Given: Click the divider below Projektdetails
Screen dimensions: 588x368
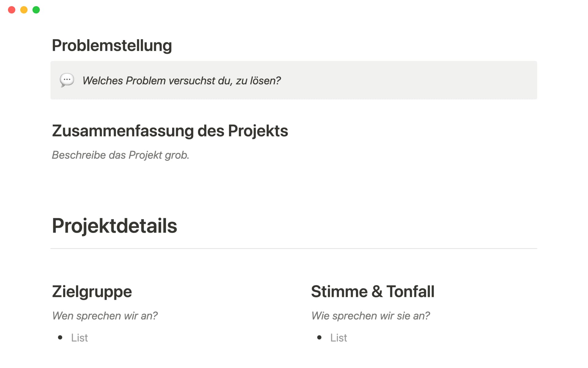Looking at the screenshot, I should (x=293, y=248).
